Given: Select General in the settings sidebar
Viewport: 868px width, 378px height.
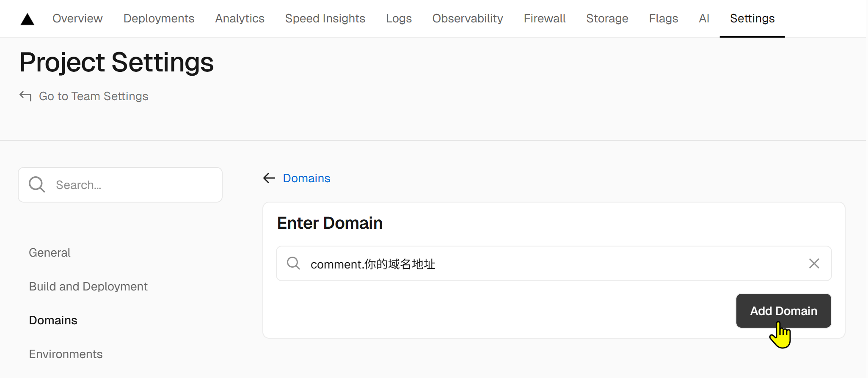Looking at the screenshot, I should [50, 253].
